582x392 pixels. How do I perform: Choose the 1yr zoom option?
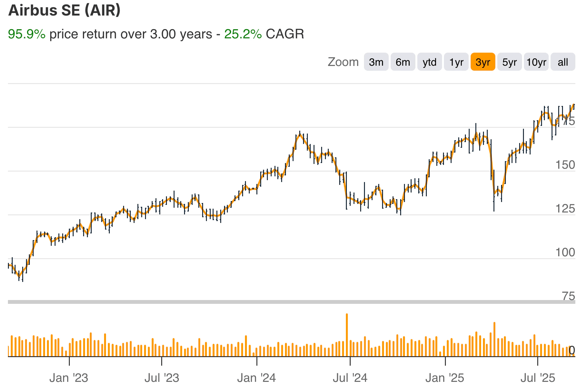[456, 62]
